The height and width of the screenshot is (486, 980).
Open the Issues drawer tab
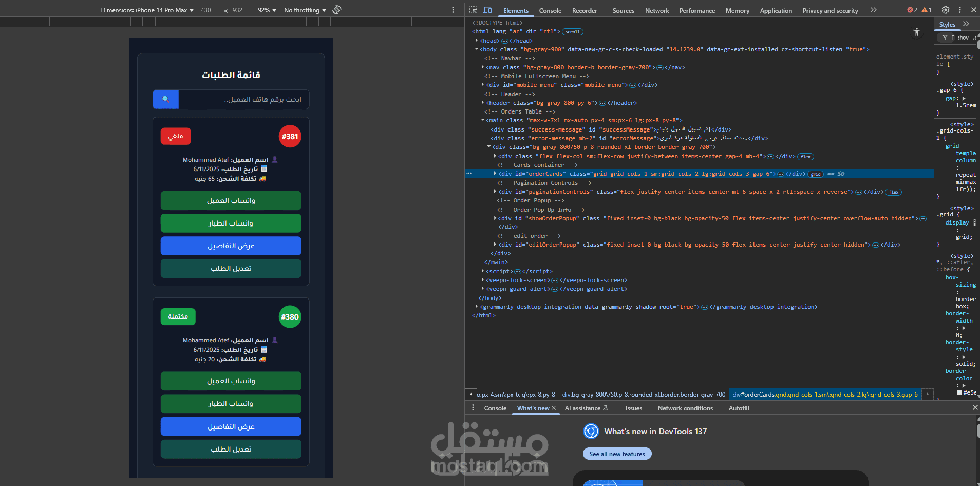click(634, 408)
